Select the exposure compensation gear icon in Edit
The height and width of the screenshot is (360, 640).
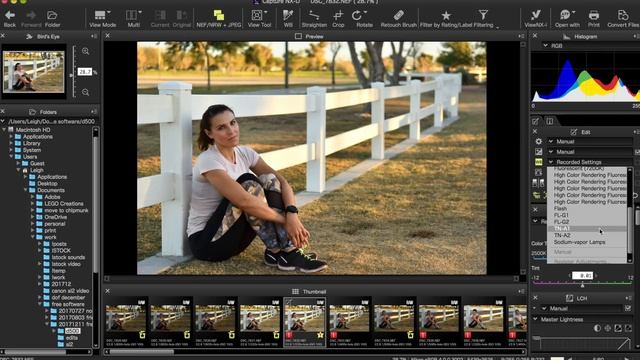[x=538, y=141]
